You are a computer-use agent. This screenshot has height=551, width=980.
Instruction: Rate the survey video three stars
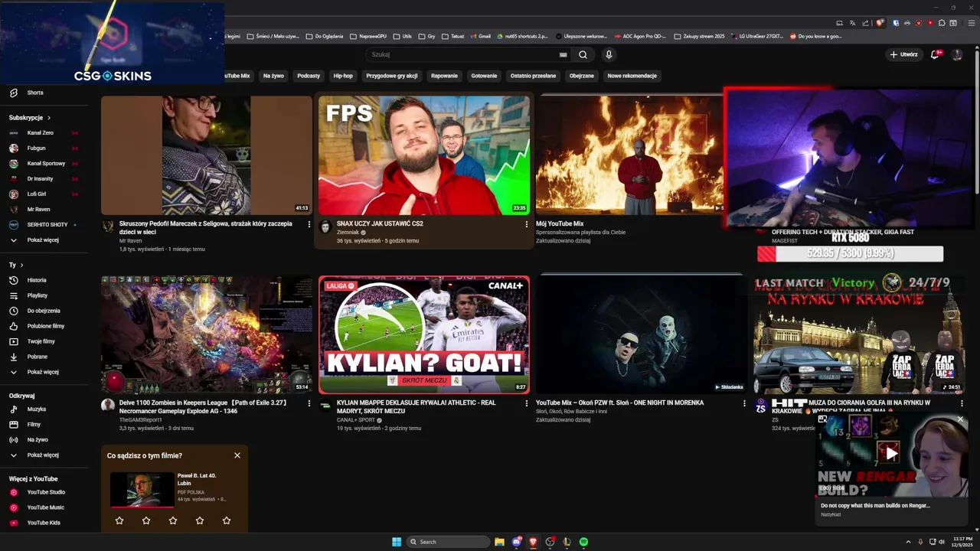coord(173,520)
